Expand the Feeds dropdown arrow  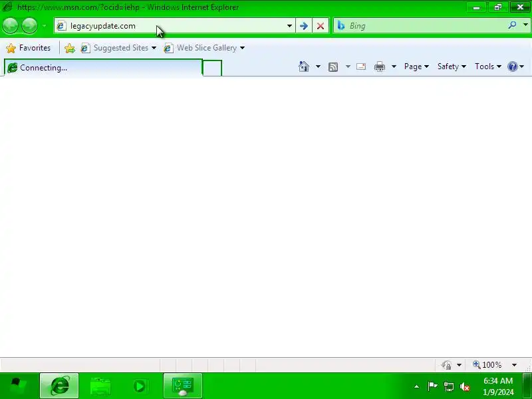point(348,66)
